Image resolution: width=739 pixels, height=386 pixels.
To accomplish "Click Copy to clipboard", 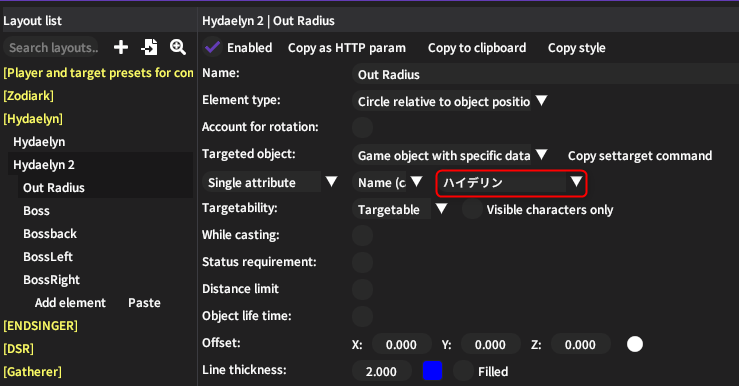I will tap(477, 48).
